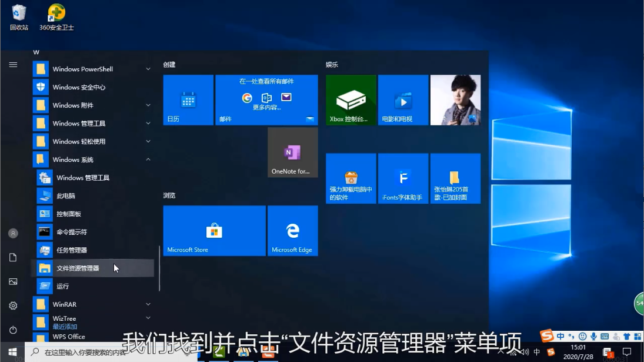Open the Microsoft Store tile
This screenshot has height=362, width=644.
(x=214, y=231)
